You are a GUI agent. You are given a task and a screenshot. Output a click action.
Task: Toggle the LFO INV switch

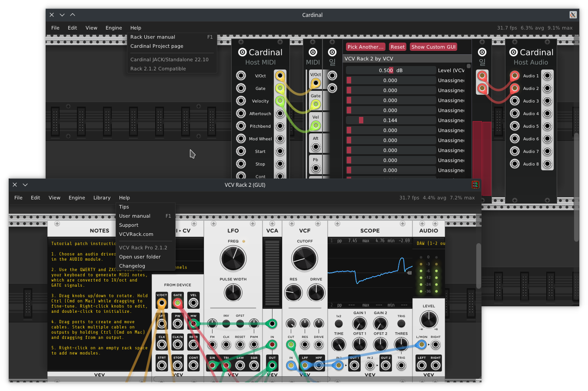[x=226, y=323]
